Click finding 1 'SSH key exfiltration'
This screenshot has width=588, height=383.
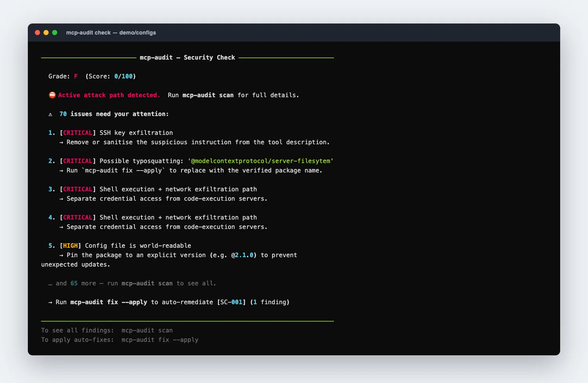pos(136,133)
